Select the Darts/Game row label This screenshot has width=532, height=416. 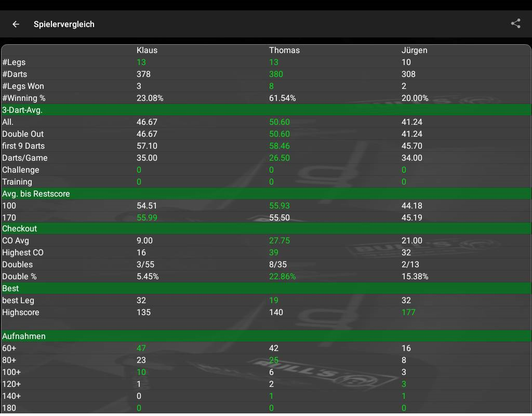pyautogui.click(x=25, y=158)
